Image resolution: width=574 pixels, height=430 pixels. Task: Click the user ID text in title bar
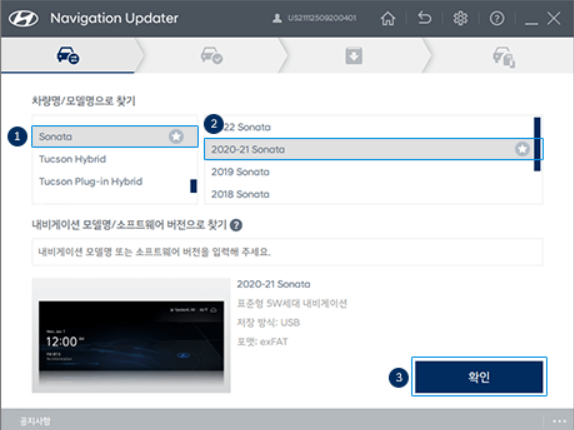click(322, 18)
